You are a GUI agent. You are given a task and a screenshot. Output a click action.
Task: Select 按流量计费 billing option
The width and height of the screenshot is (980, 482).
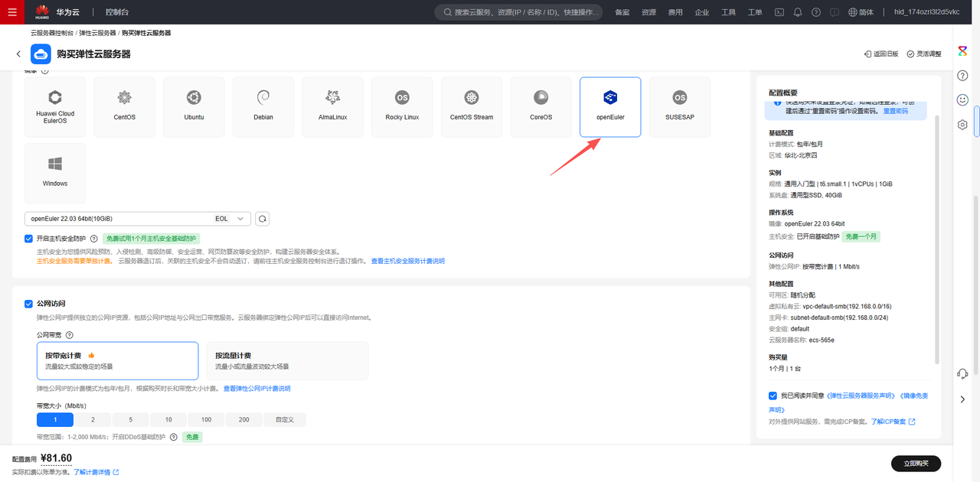tap(287, 360)
